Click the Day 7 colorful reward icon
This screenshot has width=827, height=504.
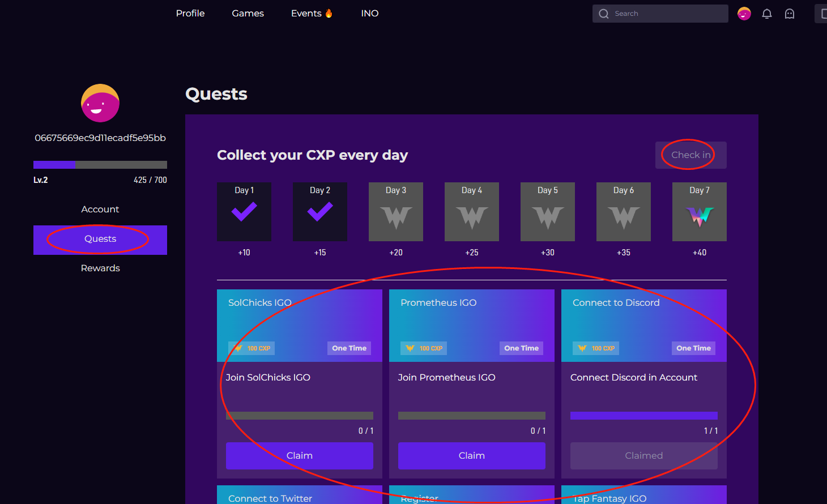pyautogui.click(x=700, y=216)
